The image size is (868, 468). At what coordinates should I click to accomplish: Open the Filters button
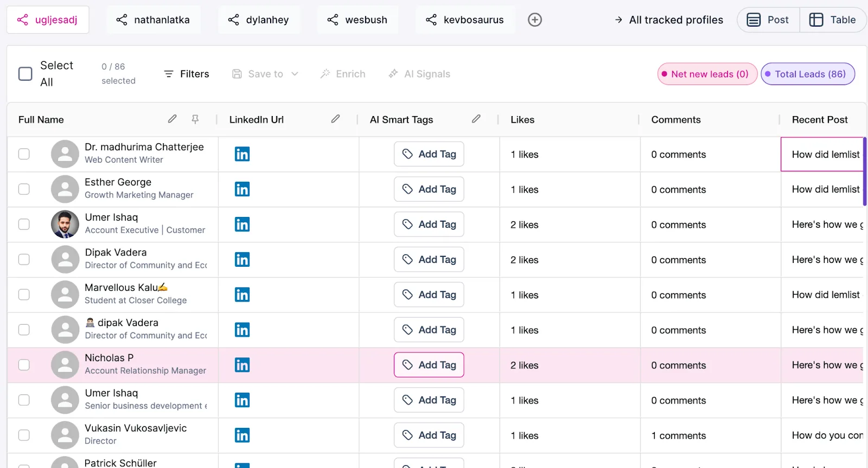click(x=187, y=74)
